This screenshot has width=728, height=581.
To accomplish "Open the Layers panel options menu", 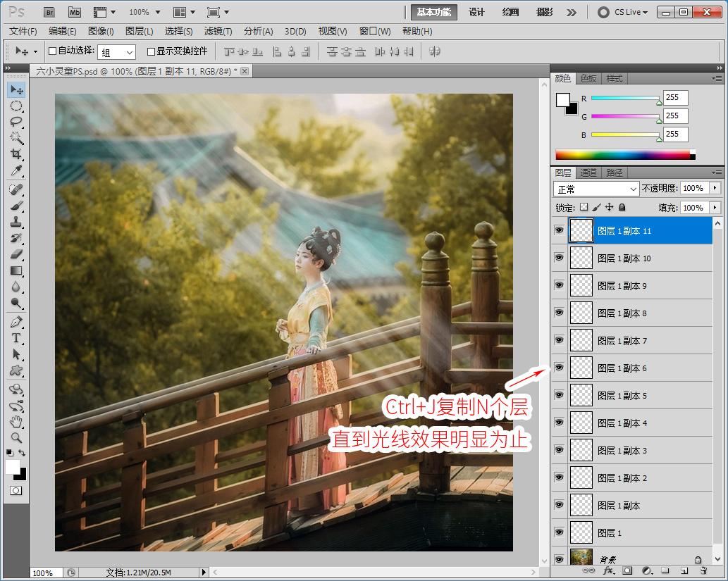I will 717,173.
